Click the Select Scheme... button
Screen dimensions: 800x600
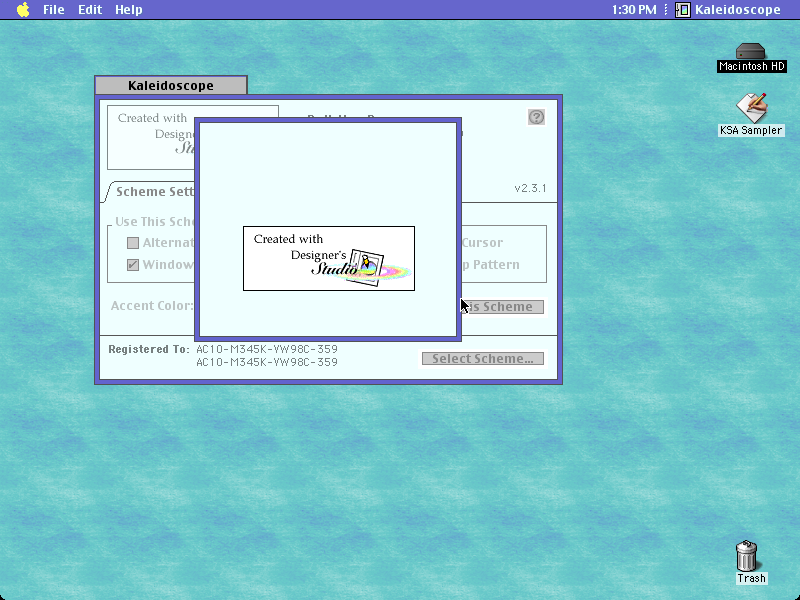[x=483, y=359]
